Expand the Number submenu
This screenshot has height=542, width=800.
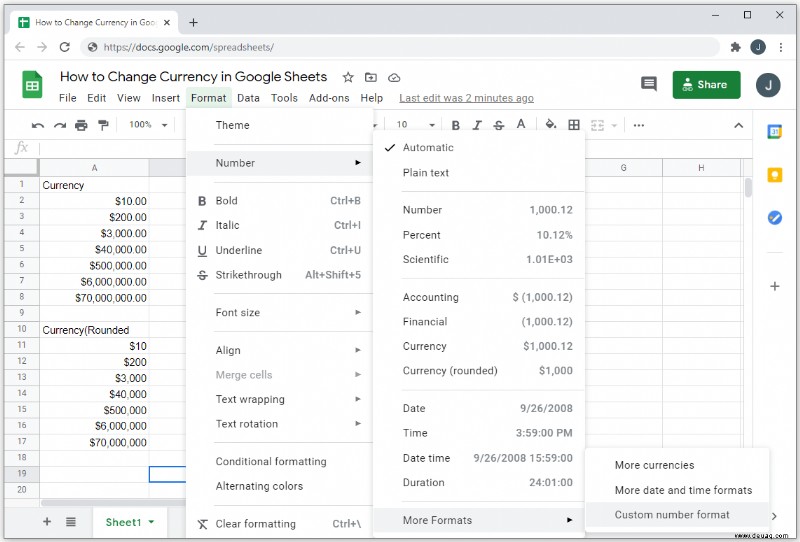(x=280, y=163)
